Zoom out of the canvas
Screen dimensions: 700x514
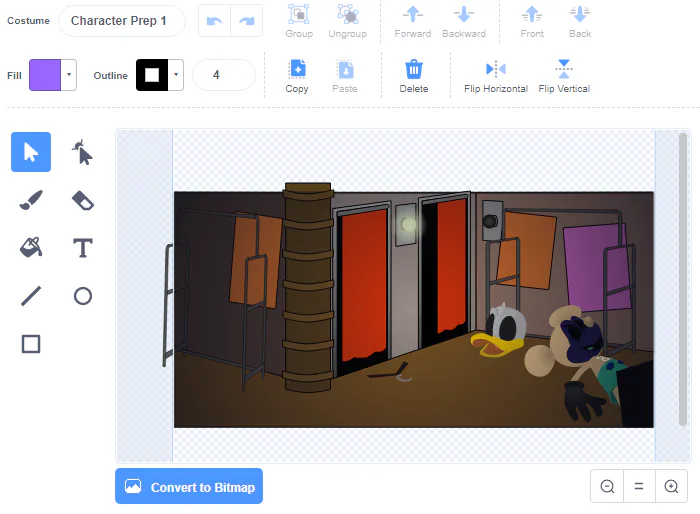(607, 486)
